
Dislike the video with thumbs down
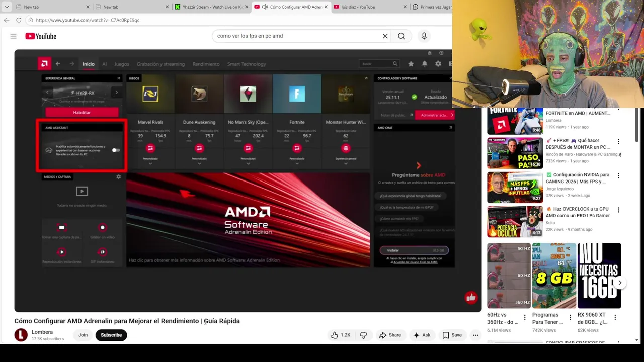363,335
